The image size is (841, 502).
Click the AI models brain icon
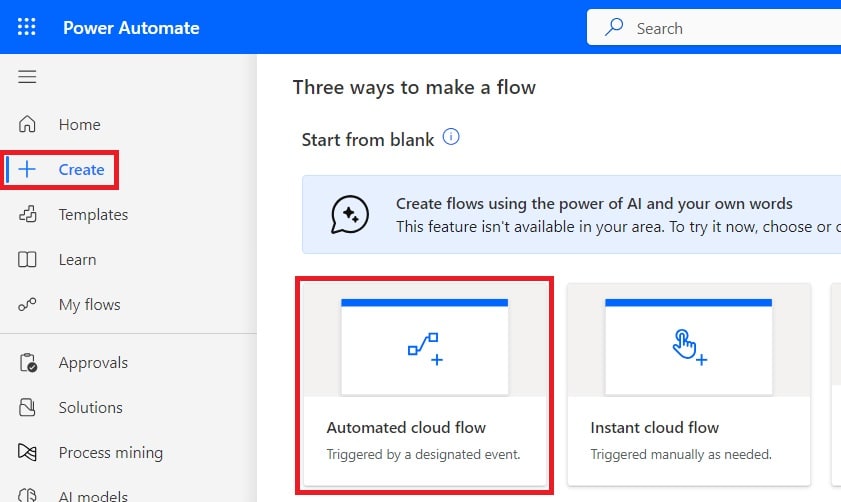pyautogui.click(x=27, y=495)
